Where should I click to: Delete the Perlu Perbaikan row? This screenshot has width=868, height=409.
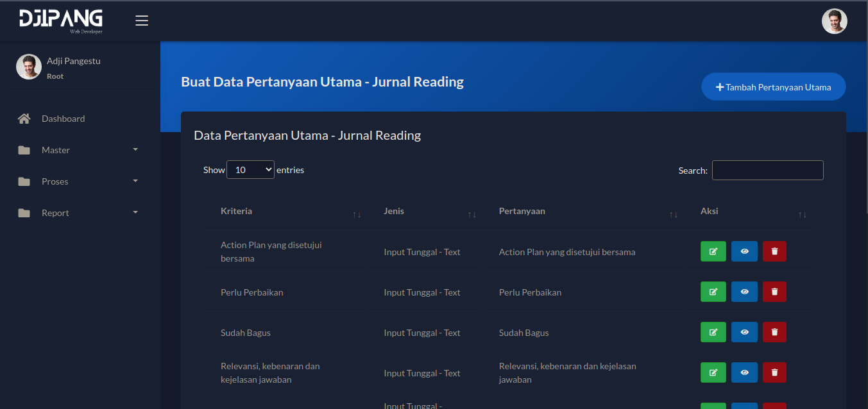(x=774, y=292)
